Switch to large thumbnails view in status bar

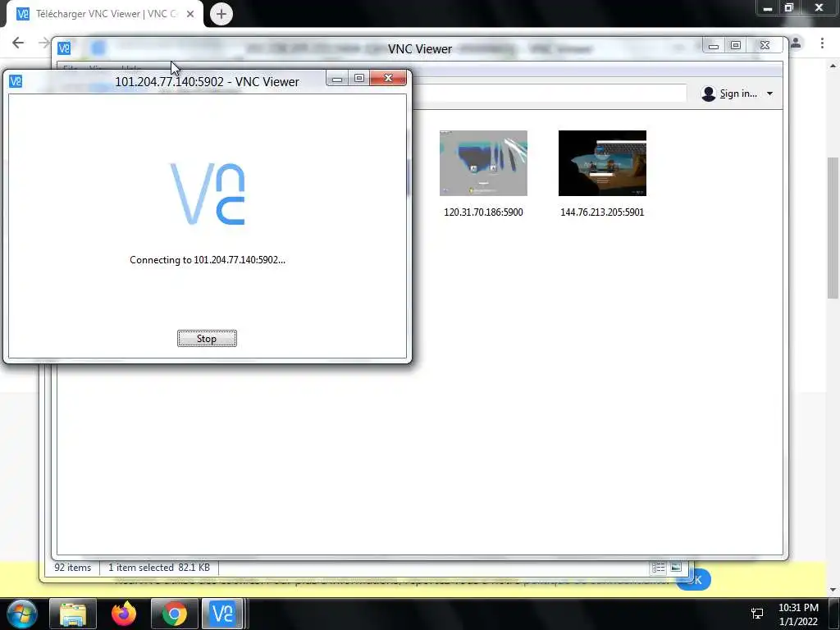point(676,568)
